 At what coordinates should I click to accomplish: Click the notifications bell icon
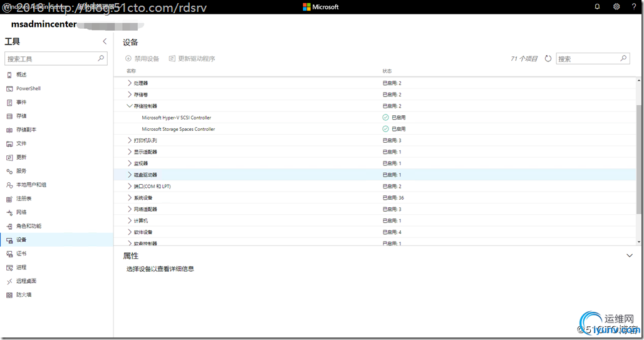(x=597, y=6)
